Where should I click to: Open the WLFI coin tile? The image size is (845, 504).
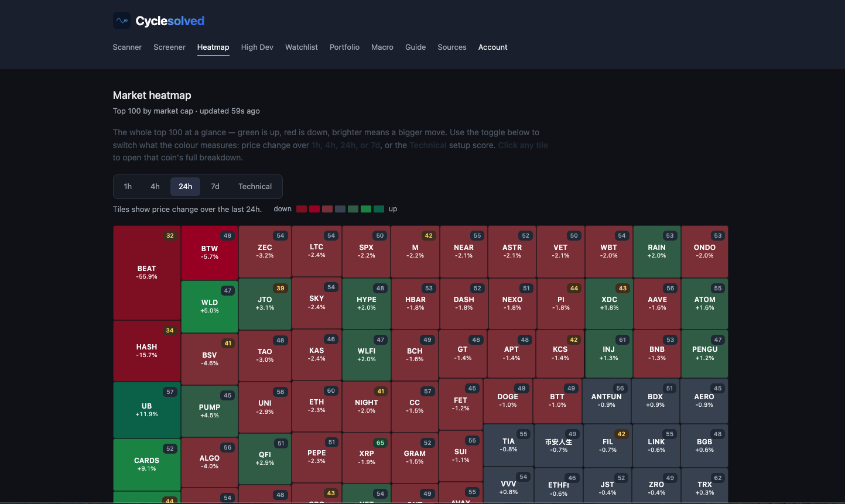tap(367, 355)
